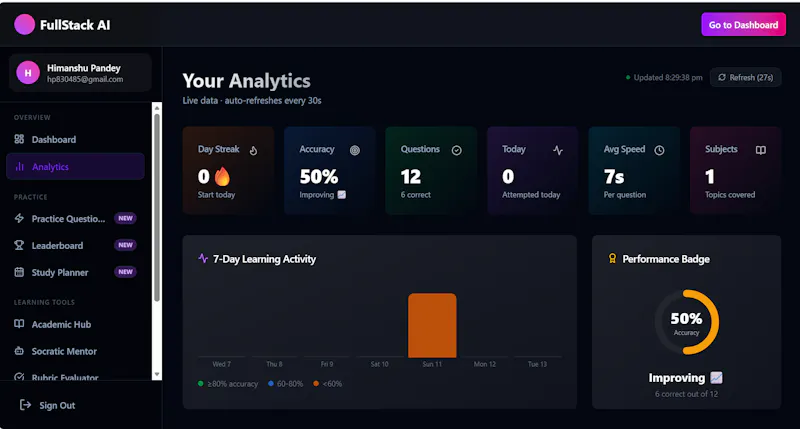800x429 pixels.
Task: Open the Academic Hub tool
Action: 76,324
